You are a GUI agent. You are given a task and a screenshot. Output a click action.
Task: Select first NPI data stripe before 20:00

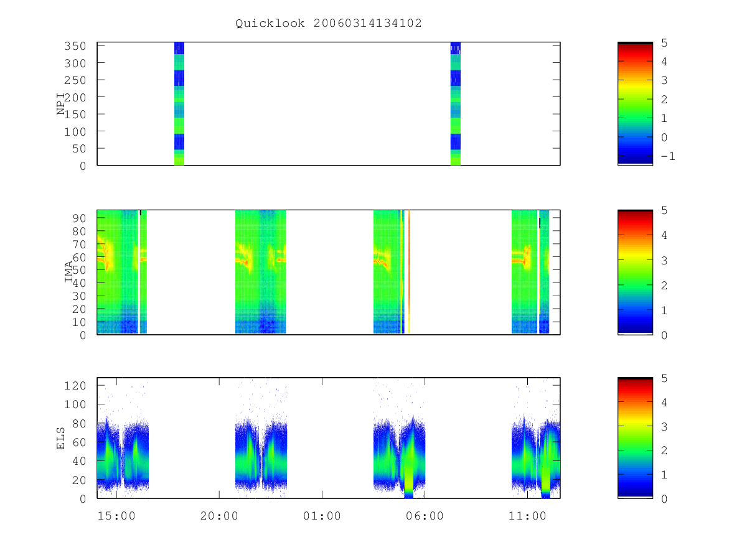point(179,103)
